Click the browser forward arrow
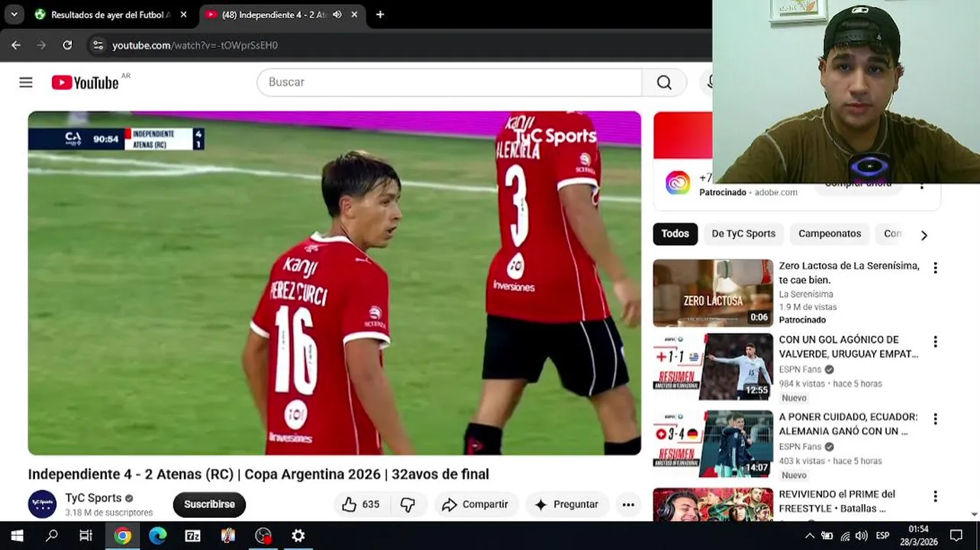This screenshot has height=550, width=980. click(x=41, y=45)
